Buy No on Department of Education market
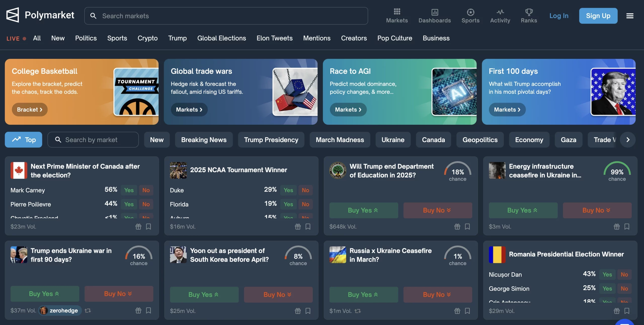Screen dimensions: 644x325 (x=438, y=210)
